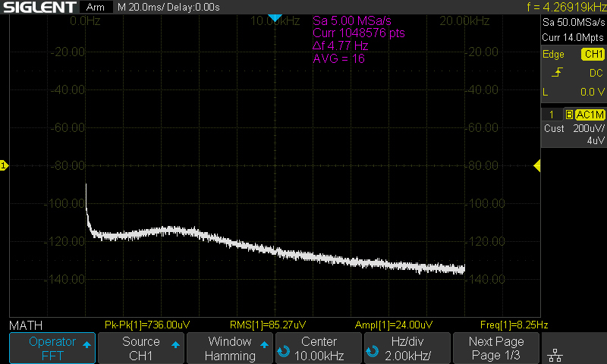Click the 200uV/ vertical scale readout
Screen dimensions: 607x364
coord(589,128)
